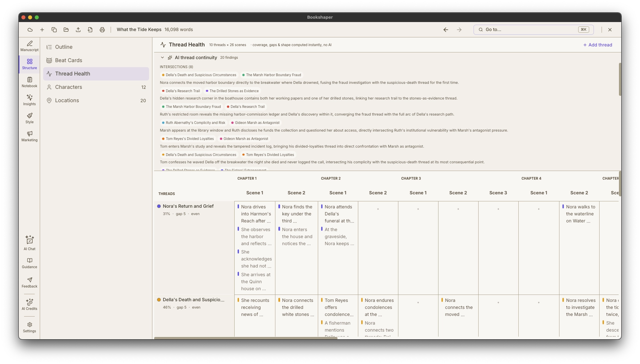Image resolution: width=640 pixels, height=364 pixels.
Task: Click the import file icon
Action: pos(90,30)
